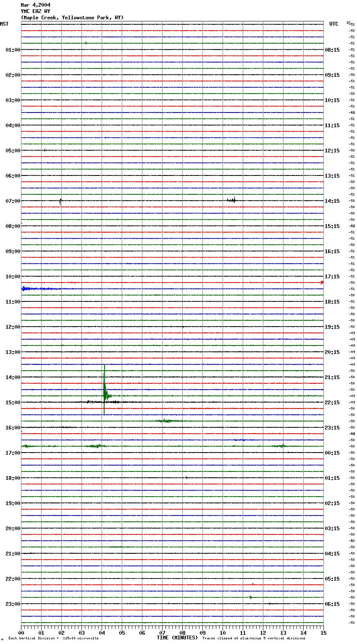Select the 15:00 MST time label
357x644 pixels.
[x=13, y=403]
